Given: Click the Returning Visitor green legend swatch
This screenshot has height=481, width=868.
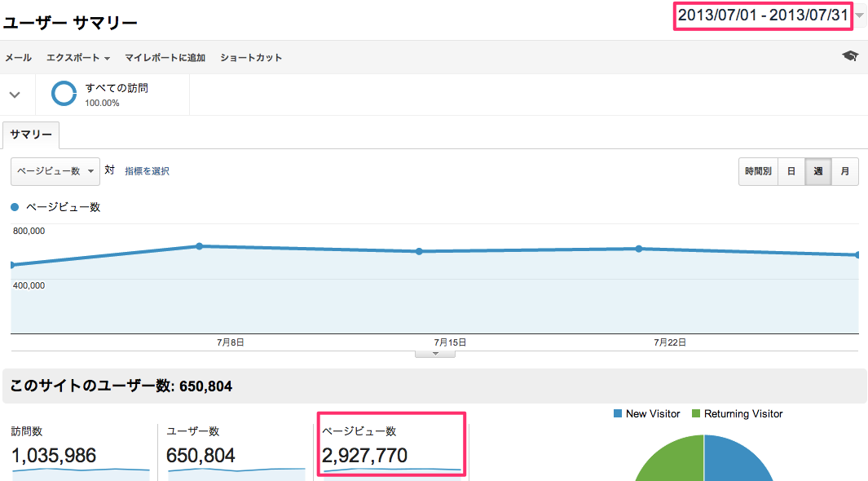Looking at the screenshot, I should point(696,413).
